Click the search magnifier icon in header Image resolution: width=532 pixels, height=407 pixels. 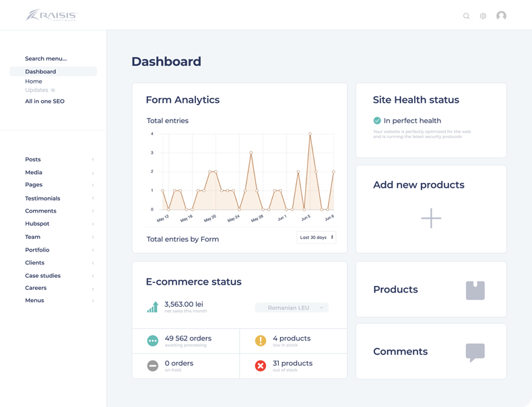(x=466, y=16)
